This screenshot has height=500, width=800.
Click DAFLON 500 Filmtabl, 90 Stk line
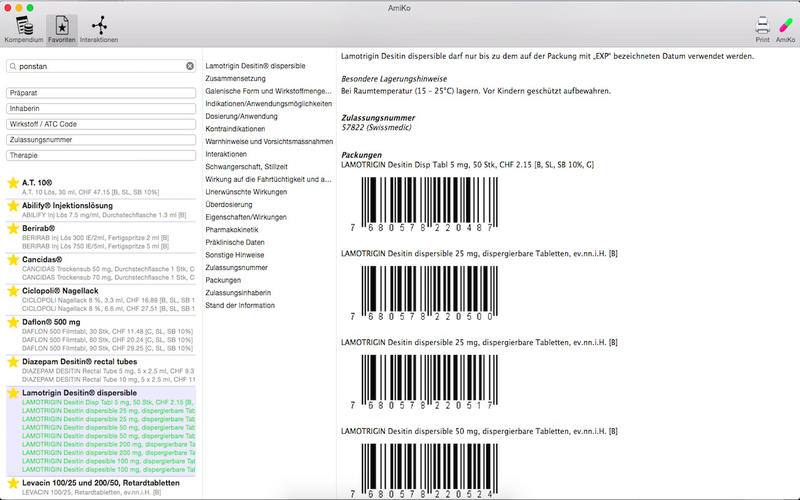coord(108,348)
